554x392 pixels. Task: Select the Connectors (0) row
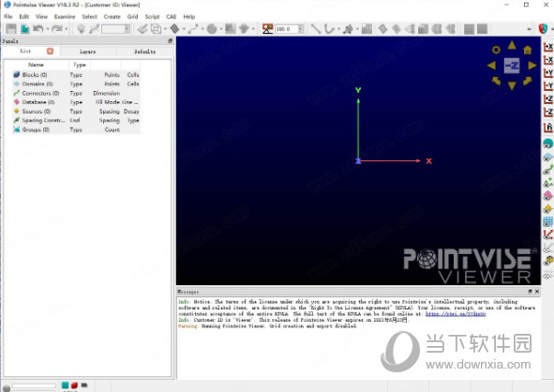[x=76, y=93]
